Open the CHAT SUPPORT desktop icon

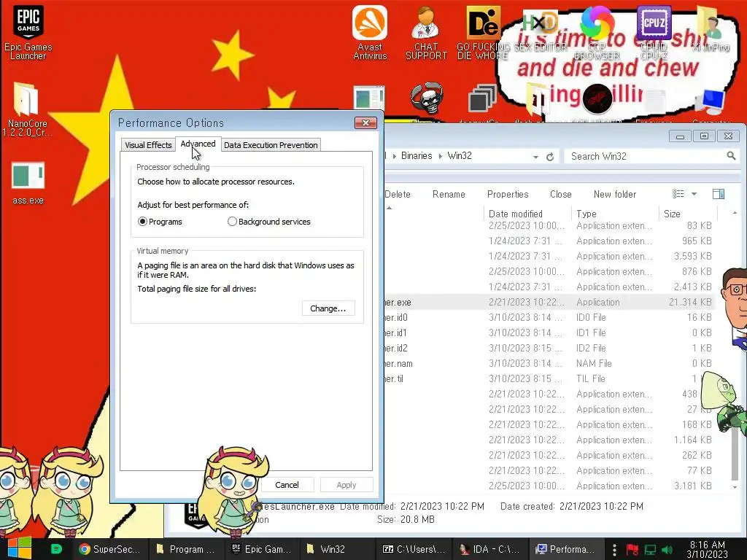click(426, 32)
